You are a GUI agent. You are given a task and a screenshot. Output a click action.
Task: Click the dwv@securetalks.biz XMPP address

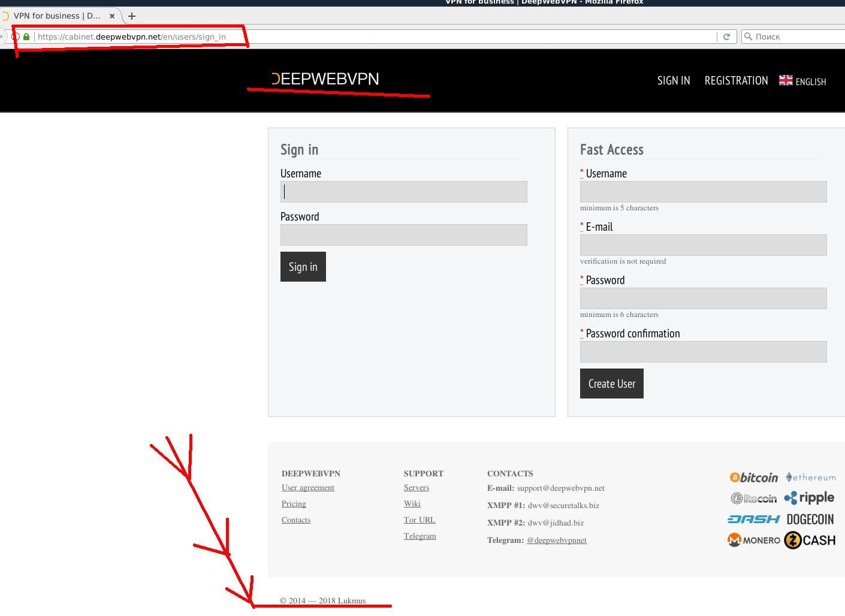click(x=563, y=506)
